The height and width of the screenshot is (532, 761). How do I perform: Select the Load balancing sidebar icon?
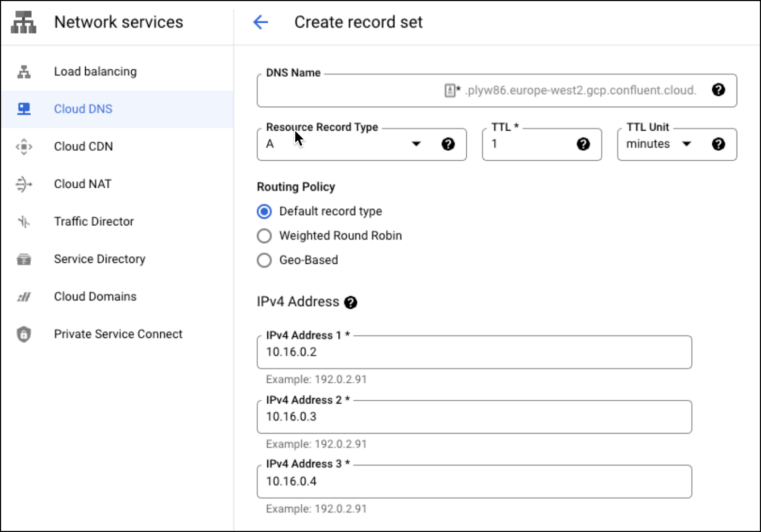click(23, 71)
